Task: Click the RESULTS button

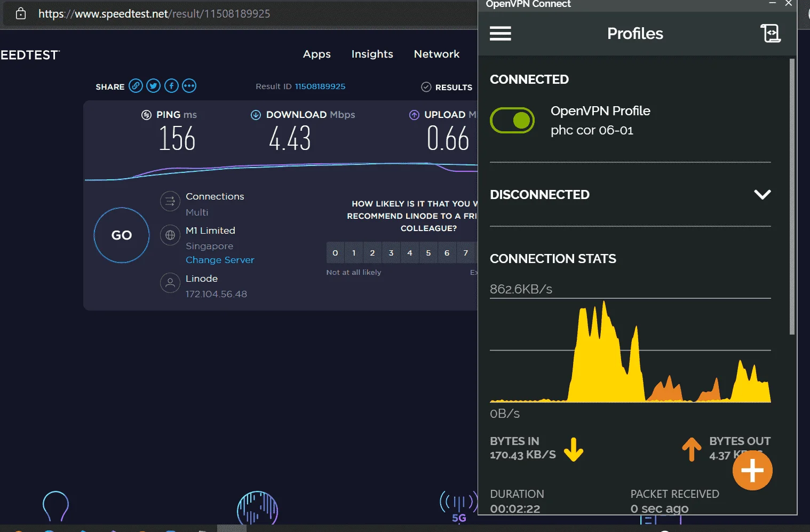Action: pyautogui.click(x=447, y=87)
